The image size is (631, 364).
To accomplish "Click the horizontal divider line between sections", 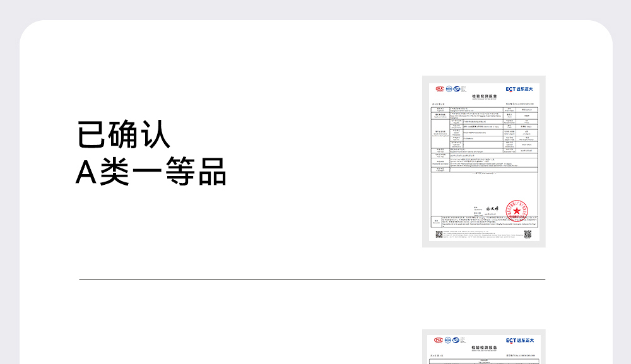I will tap(312, 279).
